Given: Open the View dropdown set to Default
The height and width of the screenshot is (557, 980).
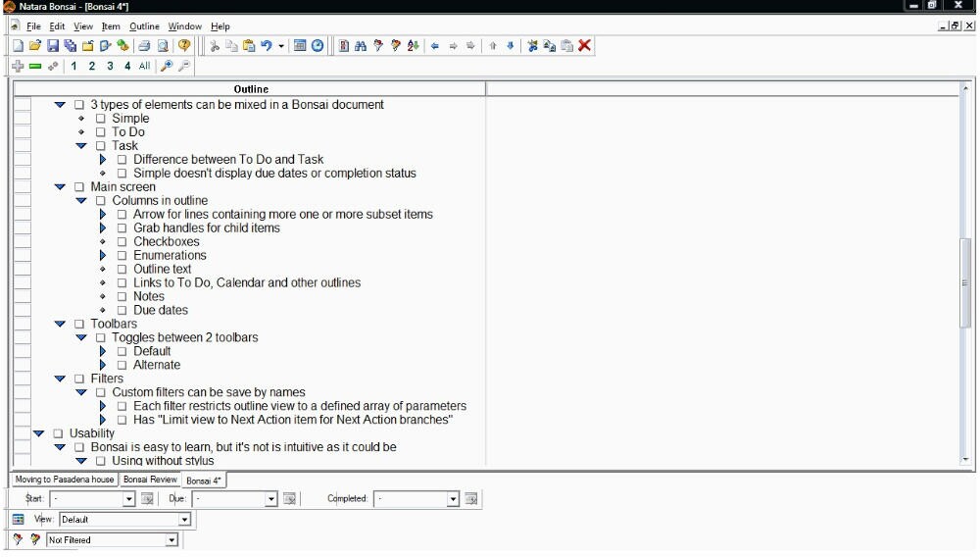Looking at the screenshot, I should (x=184, y=520).
